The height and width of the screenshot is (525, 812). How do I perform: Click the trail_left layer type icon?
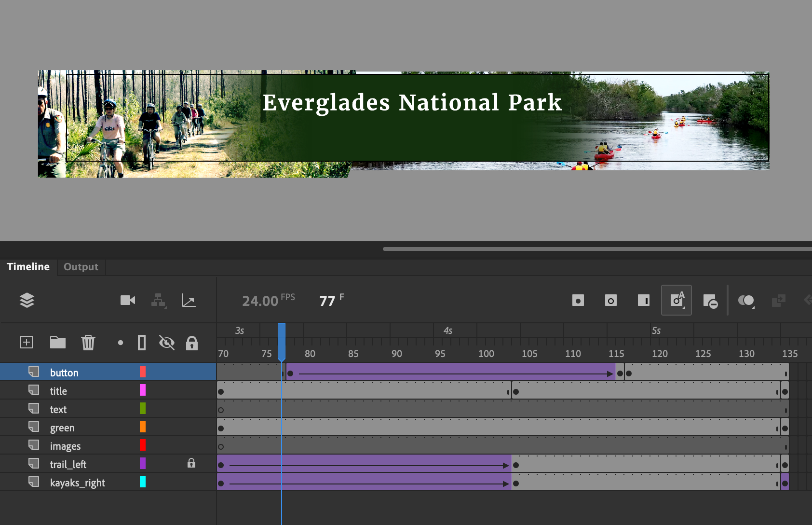click(x=34, y=463)
